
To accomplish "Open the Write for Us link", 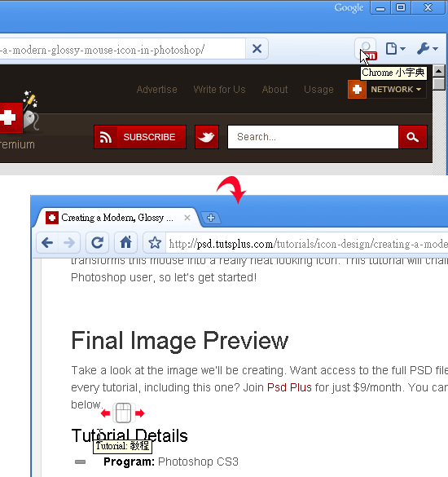I will click(x=219, y=90).
